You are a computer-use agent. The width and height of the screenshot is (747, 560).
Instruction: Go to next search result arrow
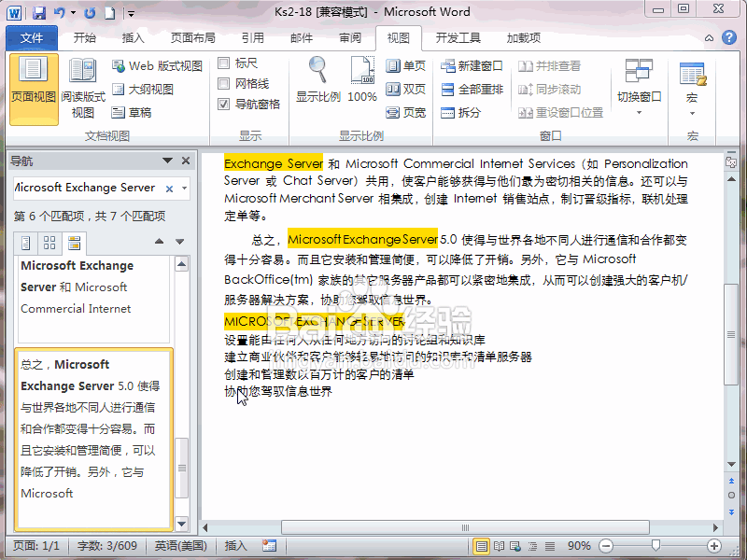[179, 242]
